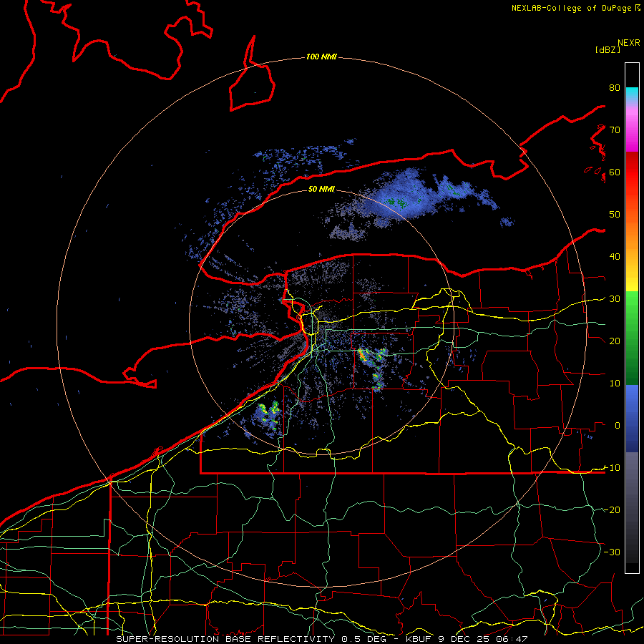
Task: Click the cyan segment of the color bar
Action: coord(632,94)
